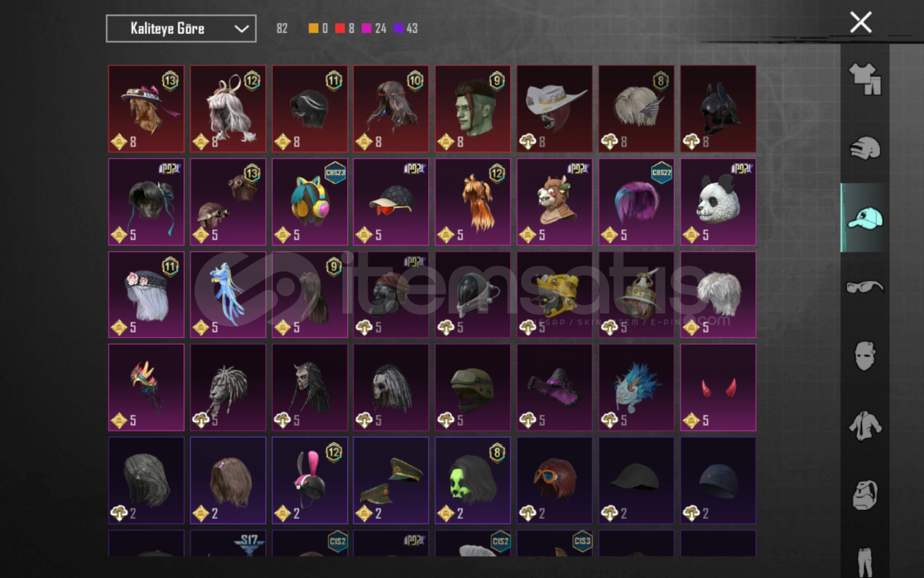Select the purple witch hat item
924x578 pixels.
coord(555,387)
